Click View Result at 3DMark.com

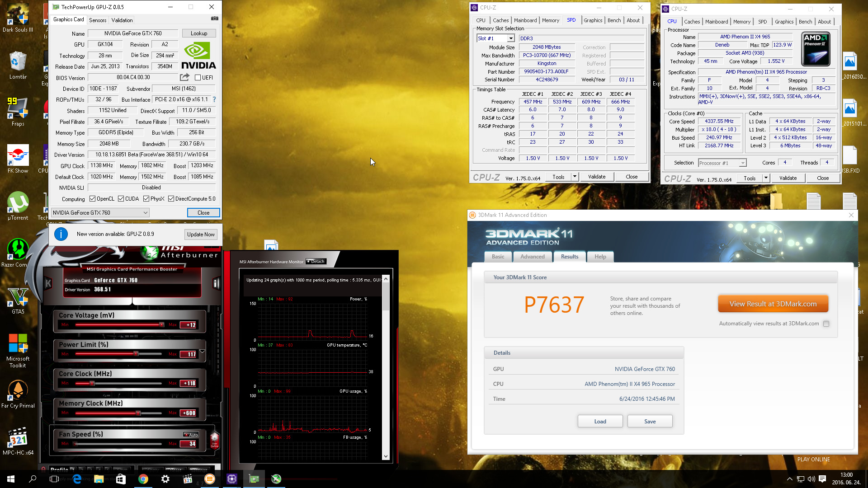[773, 304]
